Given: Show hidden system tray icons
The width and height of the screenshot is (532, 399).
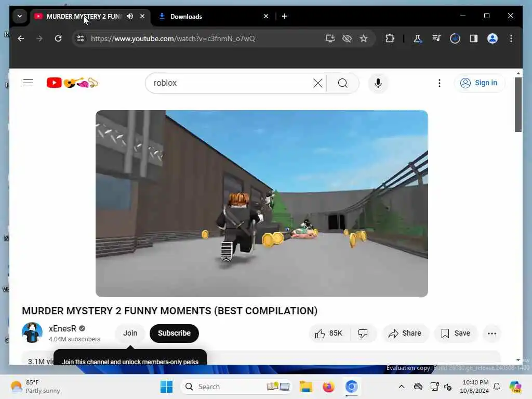Looking at the screenshot, I should coord(402,387).
